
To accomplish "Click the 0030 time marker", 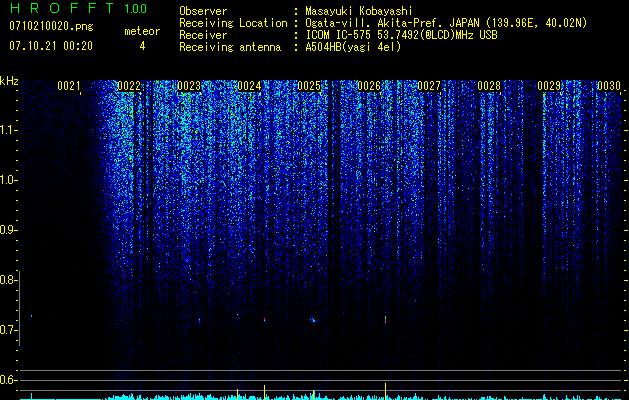I will [609, 86].
